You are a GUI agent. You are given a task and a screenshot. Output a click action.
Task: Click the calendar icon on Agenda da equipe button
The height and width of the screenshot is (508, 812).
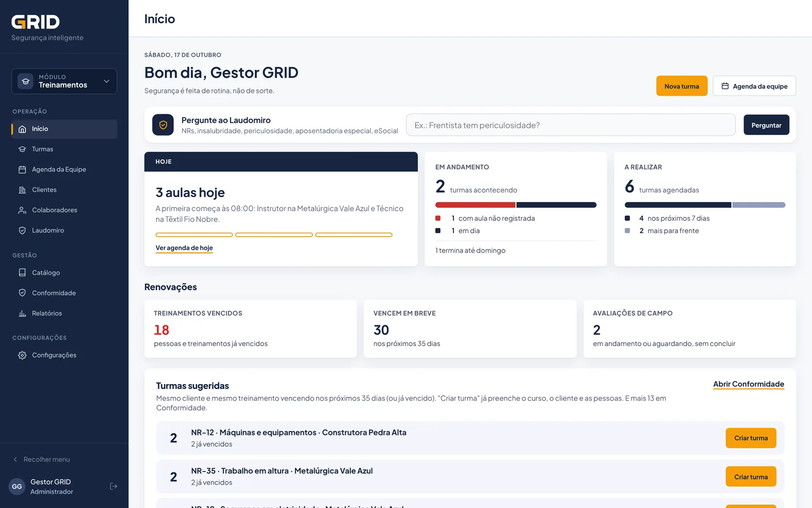click(x=725, y=86)
